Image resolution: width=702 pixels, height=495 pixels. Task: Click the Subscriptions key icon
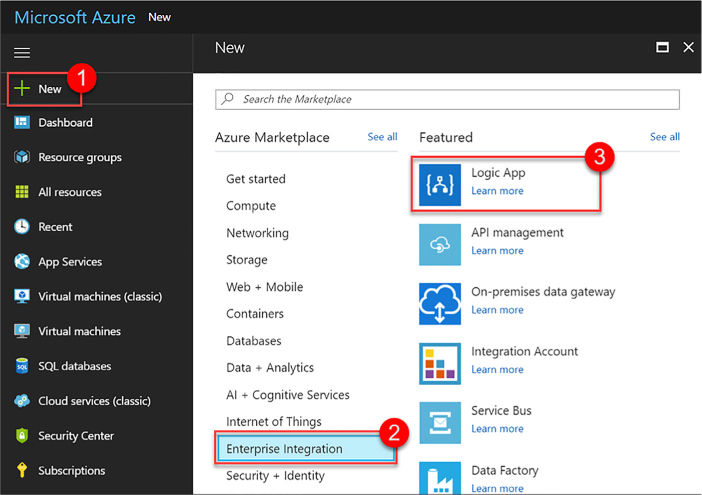click(21, 470)
